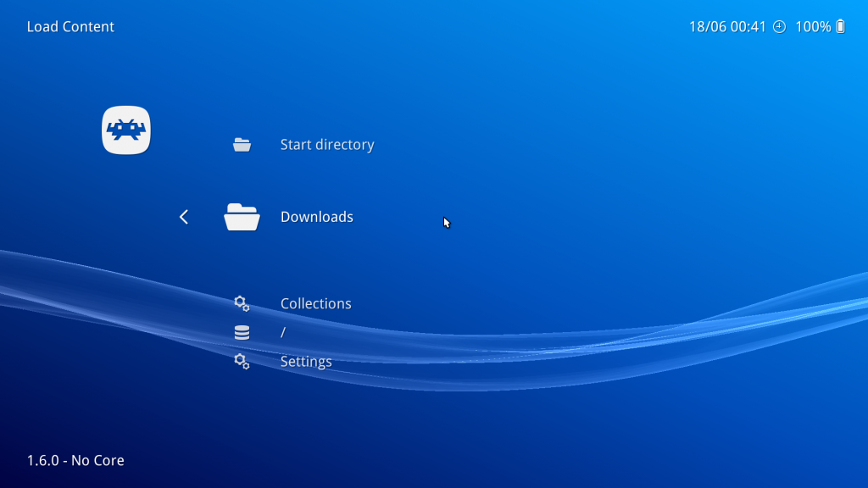
Task: Click the Start directory folder icon
Action: (242, 144)
